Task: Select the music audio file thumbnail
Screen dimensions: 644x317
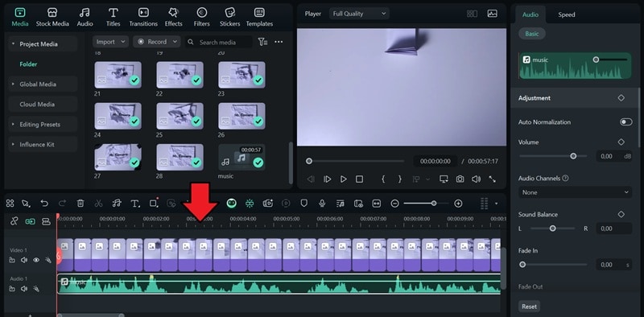Action: (x=242, y=157)
